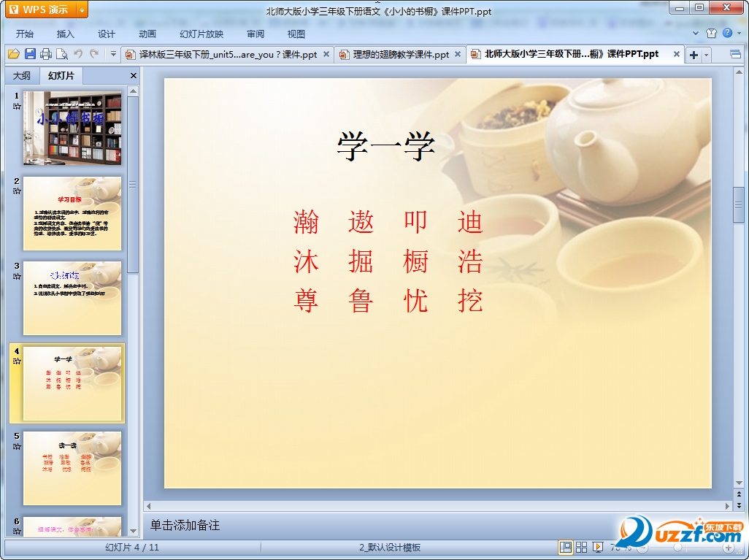Save the presentation with the floppy disk icon
Viewport: 749px width, 560px height.
30,54
